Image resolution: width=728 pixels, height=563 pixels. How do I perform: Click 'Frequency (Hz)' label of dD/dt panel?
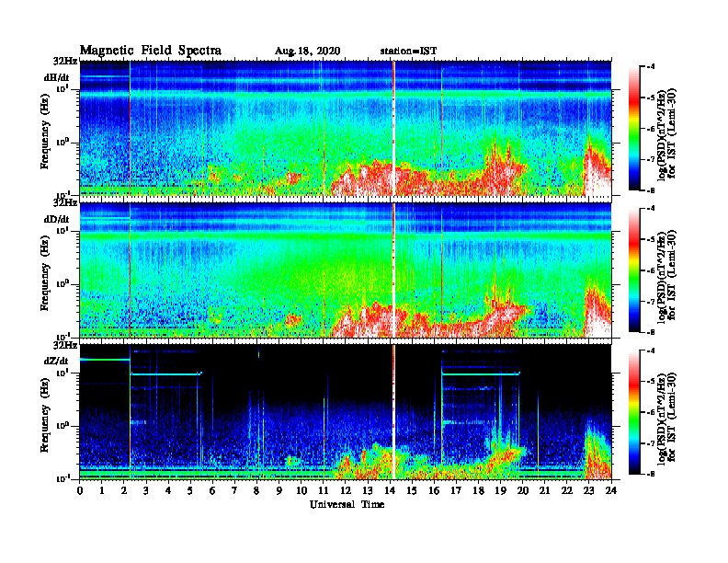tap(45, 273)
